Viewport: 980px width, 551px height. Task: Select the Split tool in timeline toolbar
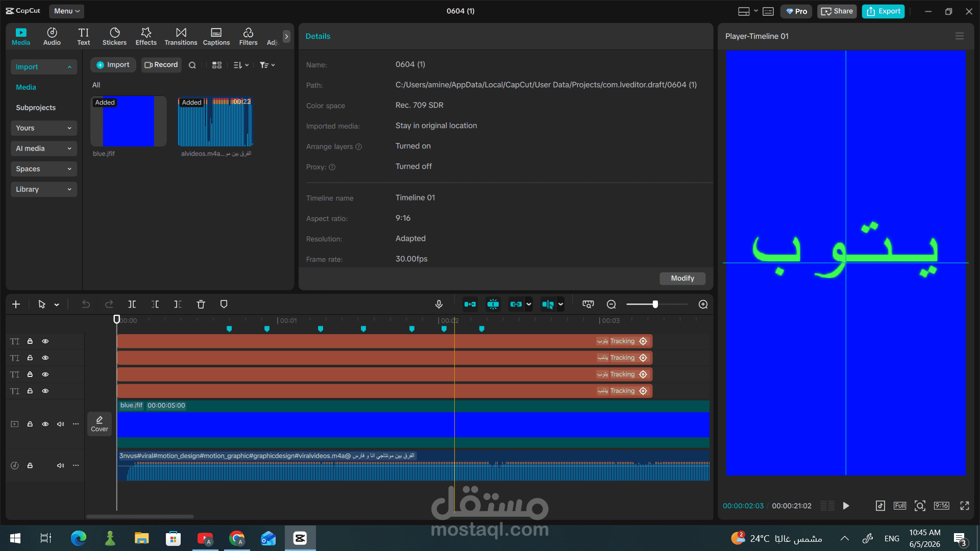click(132, 305)
